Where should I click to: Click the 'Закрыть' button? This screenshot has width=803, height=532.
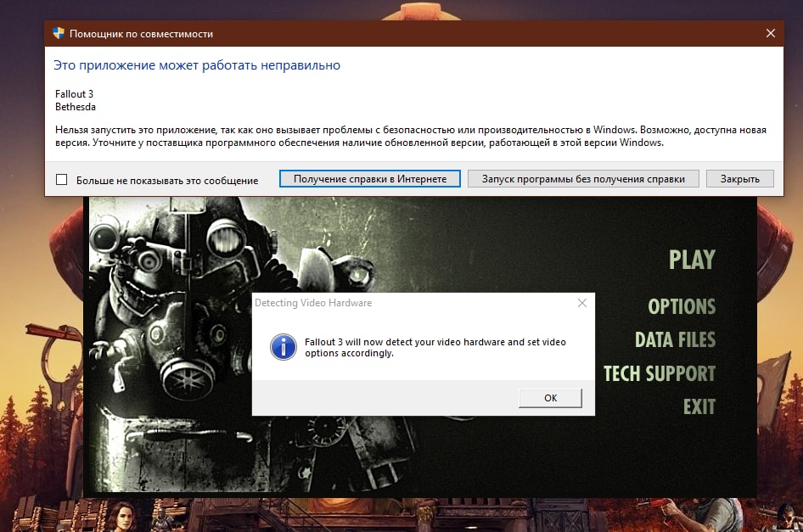pyautogui.click(x=739, y=179)
